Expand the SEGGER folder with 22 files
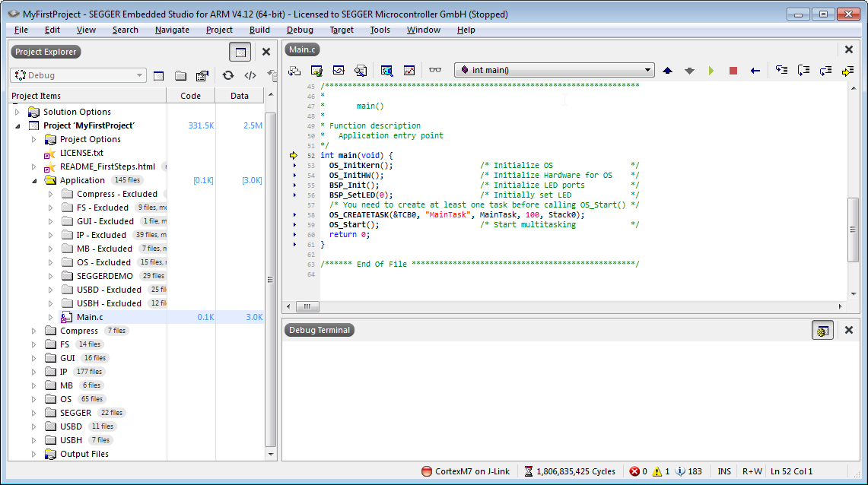868x485 pixels. (33, 413)
